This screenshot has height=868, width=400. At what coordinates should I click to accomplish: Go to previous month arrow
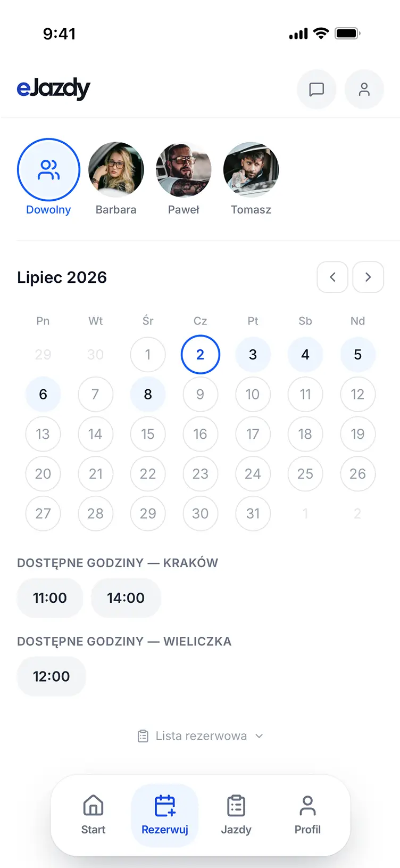pos(332,277)
